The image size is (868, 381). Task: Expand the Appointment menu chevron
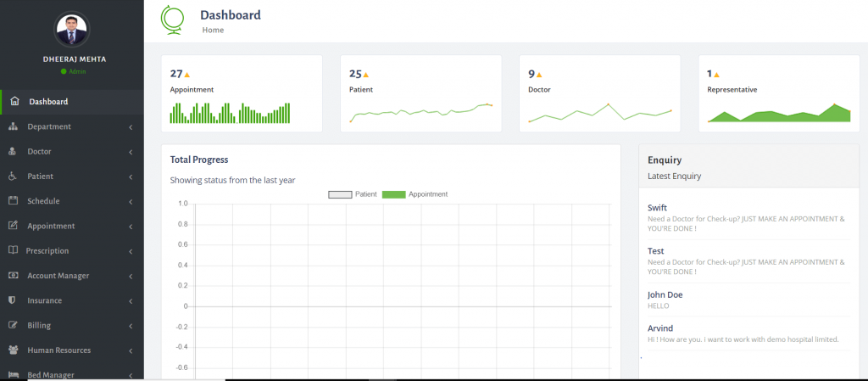point(131,227)
